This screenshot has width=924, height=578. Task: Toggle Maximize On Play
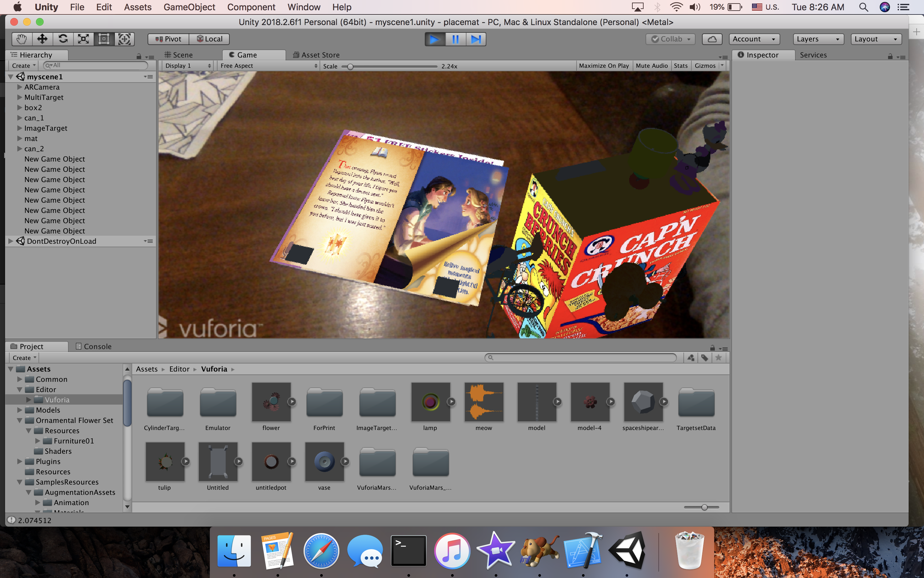(x=604, y=66)
